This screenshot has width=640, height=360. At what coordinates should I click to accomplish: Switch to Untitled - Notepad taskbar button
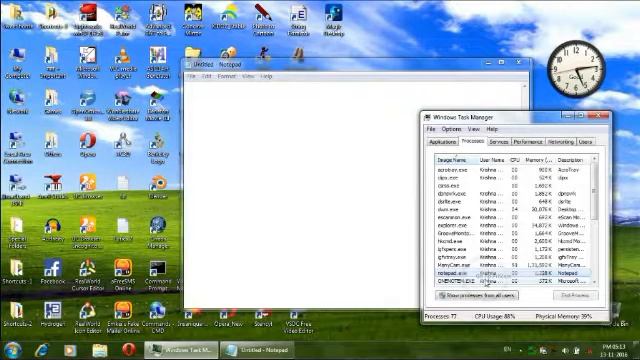click(257, 350)
